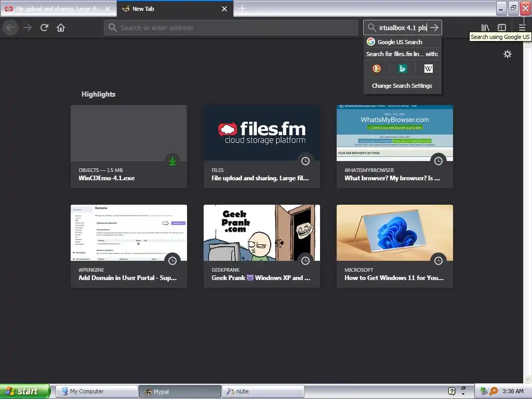Screen dimensions: 532x399
Task: Click 'How to Get Windows 11 for You...' title
Action: pyautogui.click(x=394, y=278)
